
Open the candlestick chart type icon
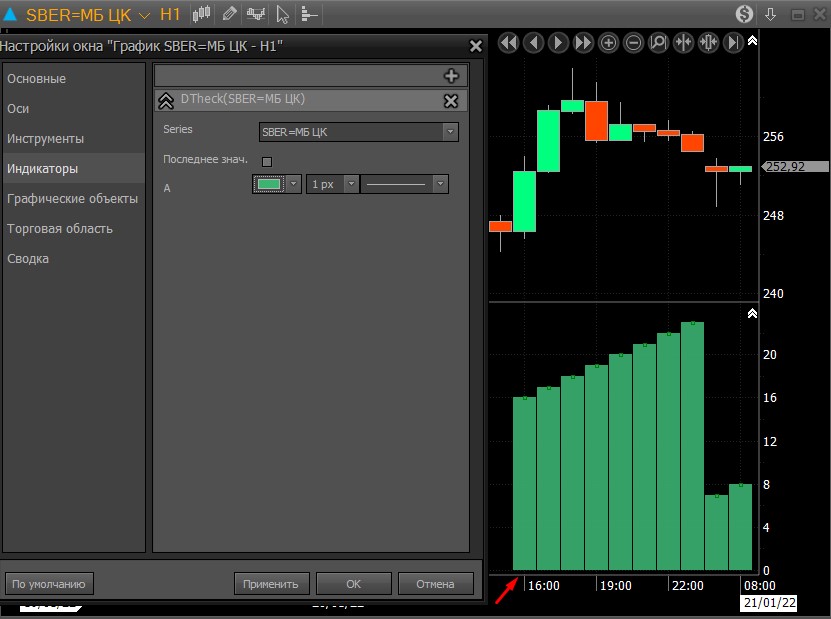(202, 14)
